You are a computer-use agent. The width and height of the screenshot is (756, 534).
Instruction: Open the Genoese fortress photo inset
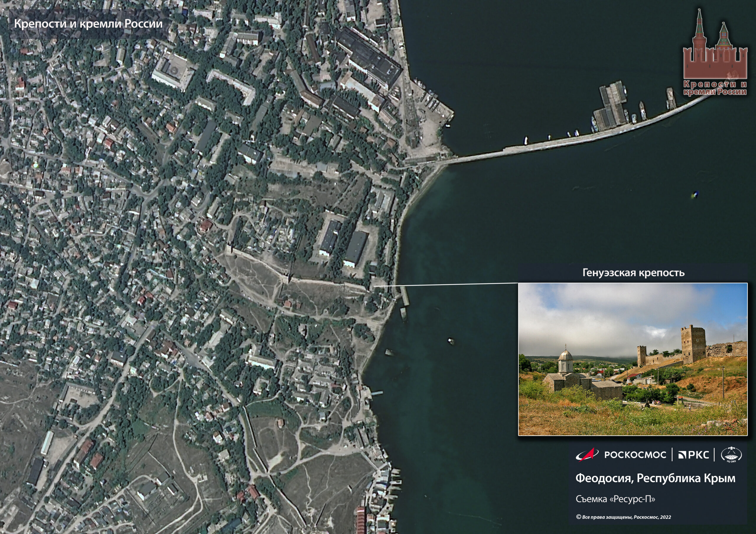pos(633,359)
